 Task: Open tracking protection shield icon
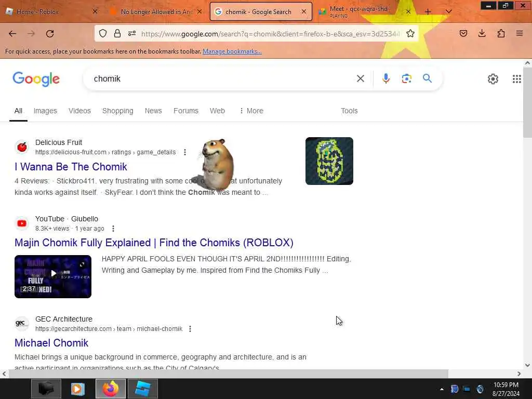[103, 33]
